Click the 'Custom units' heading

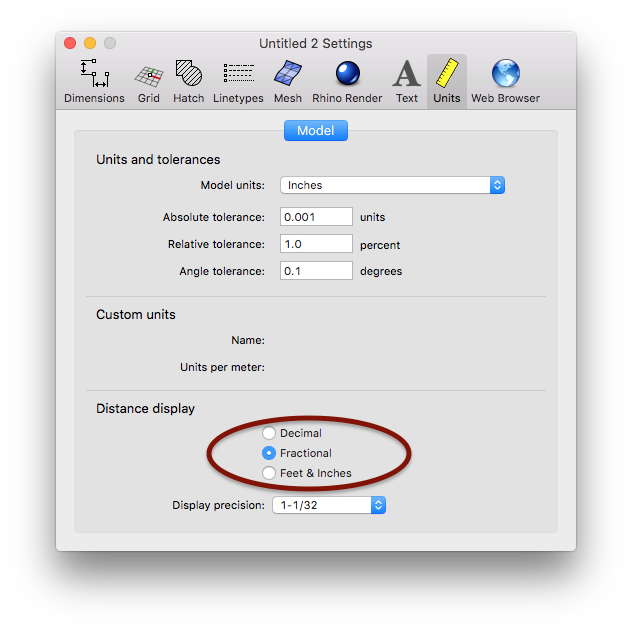pyautogui.click(x=136, y=314)
